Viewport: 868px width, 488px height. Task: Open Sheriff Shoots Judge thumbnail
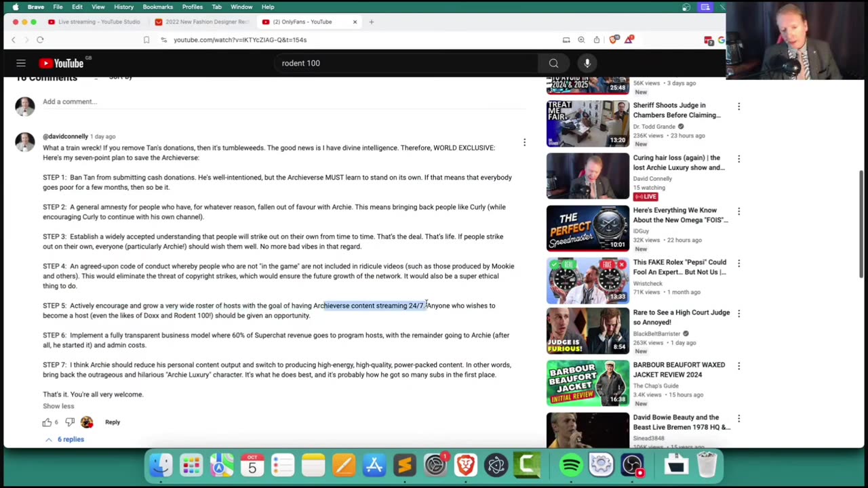pyautogui.click(x=588, y=123)
